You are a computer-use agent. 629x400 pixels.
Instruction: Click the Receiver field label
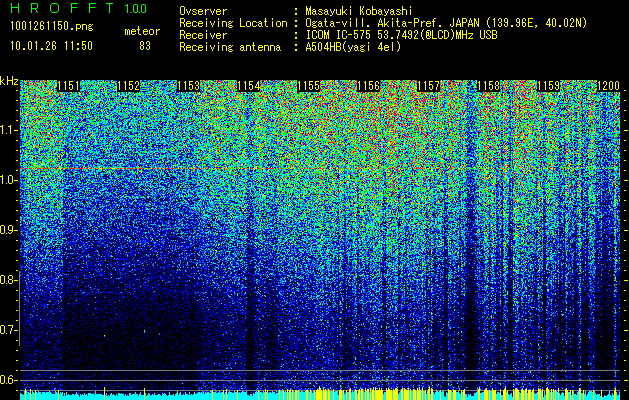(203, 35)
